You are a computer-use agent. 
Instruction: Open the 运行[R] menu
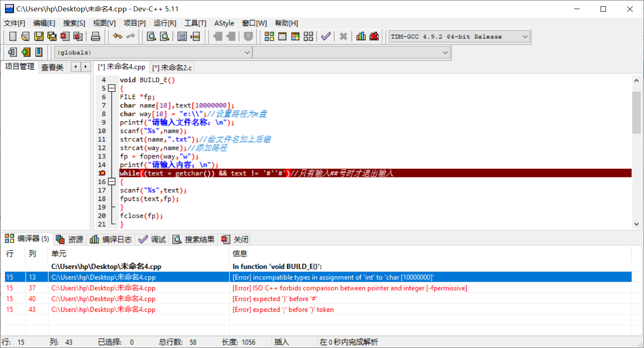[165, 23]
